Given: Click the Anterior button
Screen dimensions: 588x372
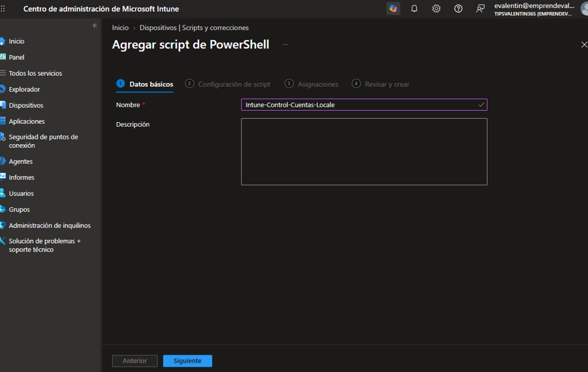Looking at the screenshot, I should (x=135, y=361).
